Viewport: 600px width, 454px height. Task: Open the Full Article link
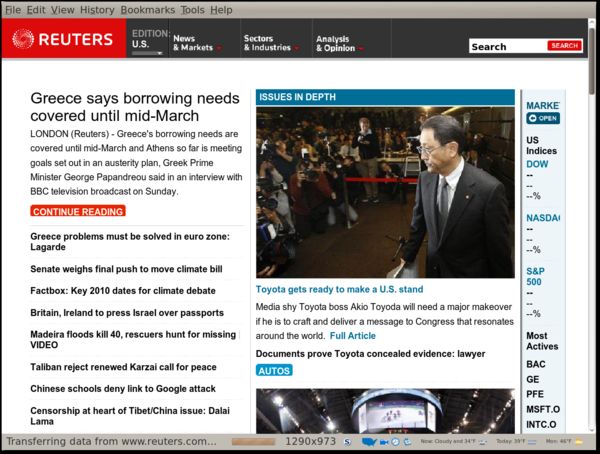pos(353,336)
